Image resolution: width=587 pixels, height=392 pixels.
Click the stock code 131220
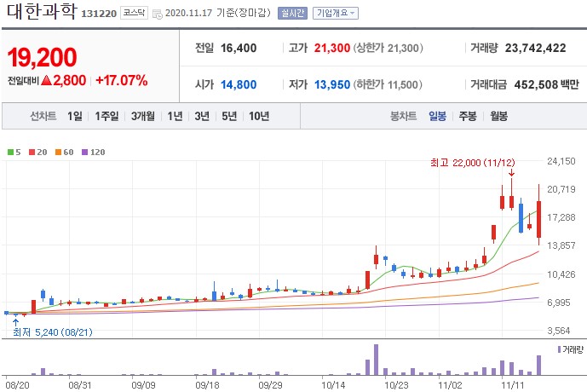click(x=99, y=14)
